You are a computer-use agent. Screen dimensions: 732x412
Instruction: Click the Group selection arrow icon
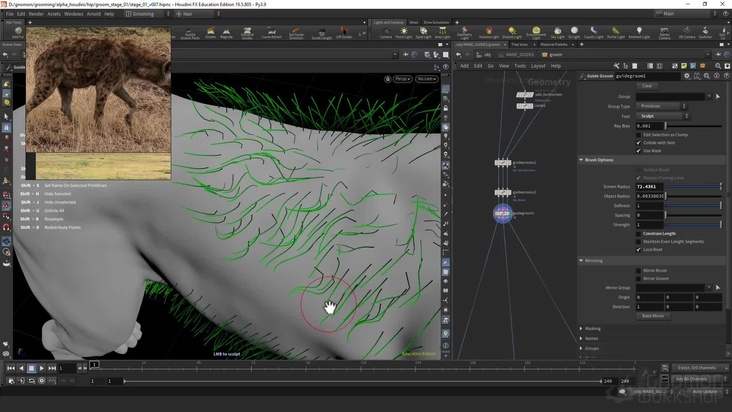pos(717,96)
